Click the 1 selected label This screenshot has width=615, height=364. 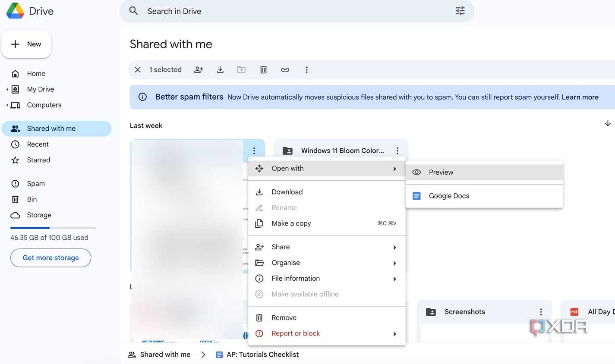click(x=165, y=70)
